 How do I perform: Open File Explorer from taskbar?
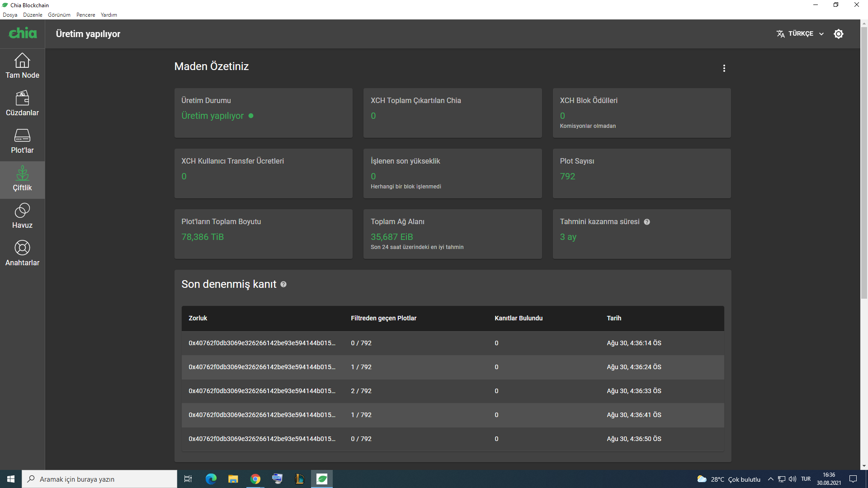pyautogui.click(x=233, y=479)
